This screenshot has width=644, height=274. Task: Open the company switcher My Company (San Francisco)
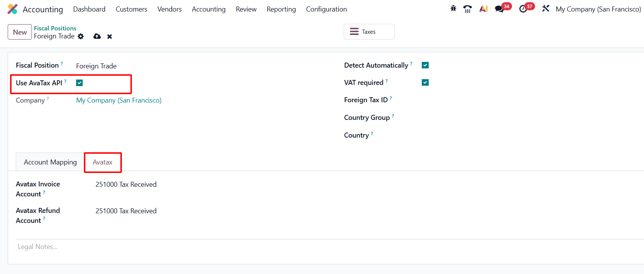(598, 9)
